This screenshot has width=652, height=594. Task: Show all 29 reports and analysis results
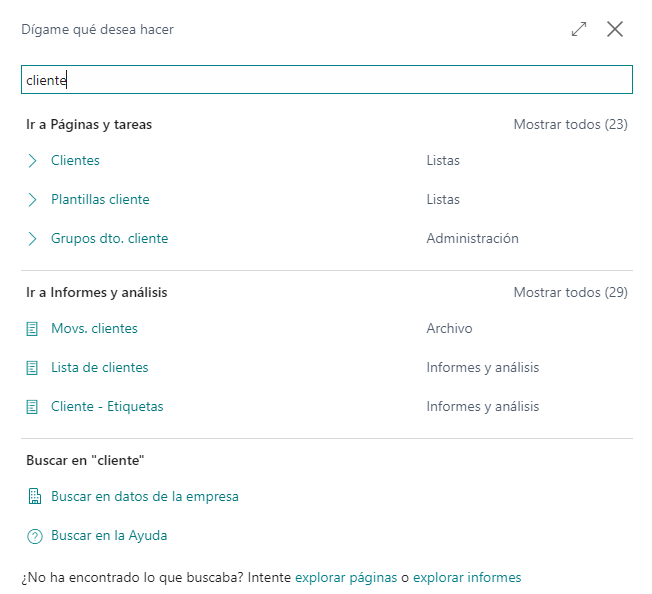[570, 292]
